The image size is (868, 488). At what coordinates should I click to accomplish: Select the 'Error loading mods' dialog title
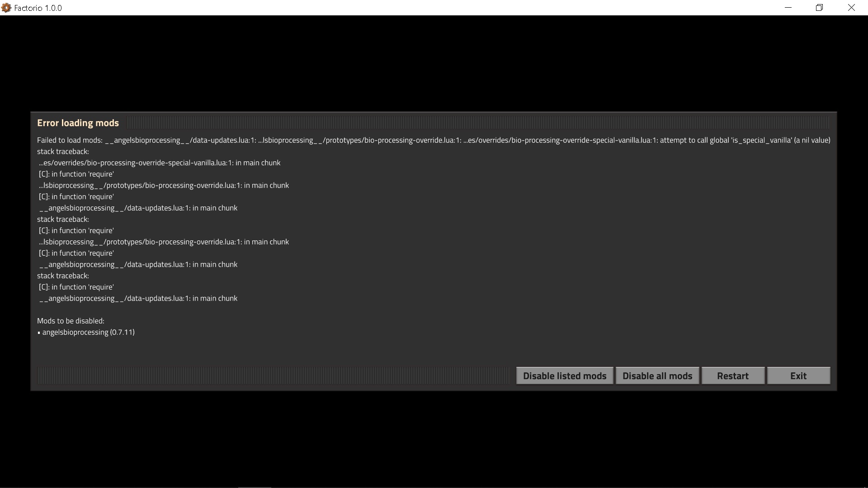[x=78, y=123]
